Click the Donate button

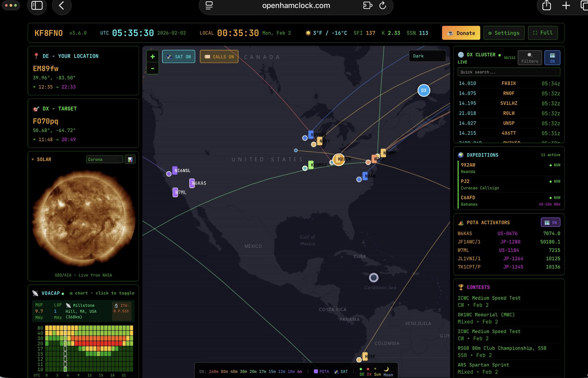[461, 33]
